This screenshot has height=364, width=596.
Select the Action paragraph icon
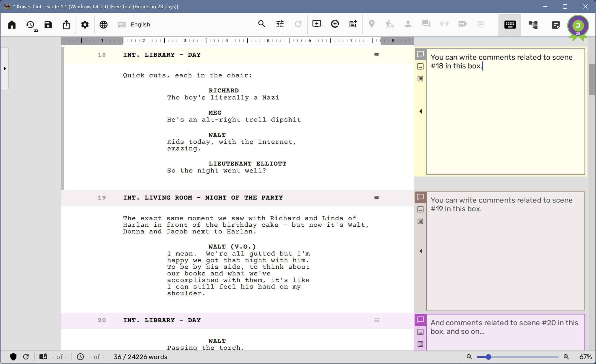coord(390,24)
